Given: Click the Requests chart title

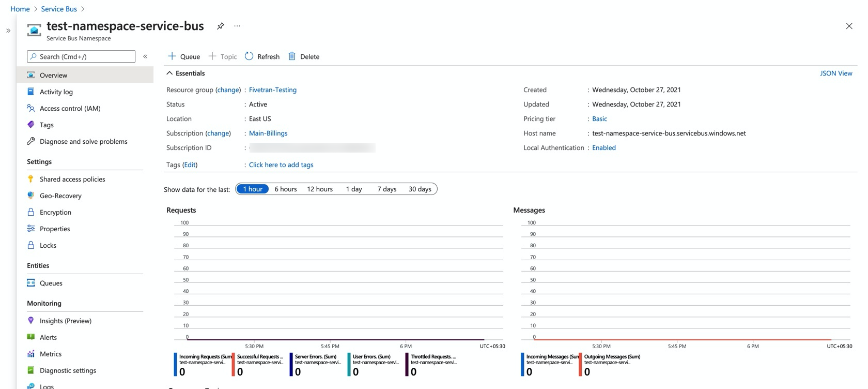Looking at the screenshot, I should click(181, 211).
